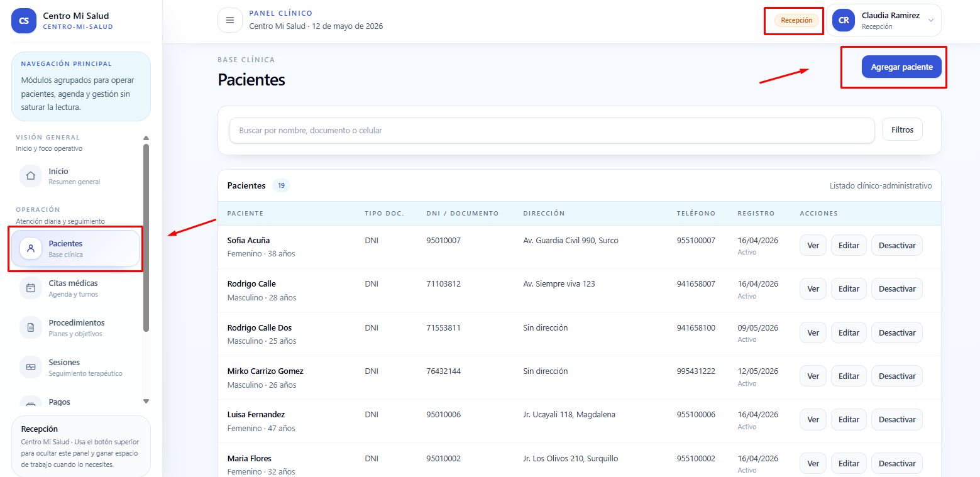Screen dimensions: 980x477
Task: Click the Agregar paciente button
Action: [x=901, y=67]
